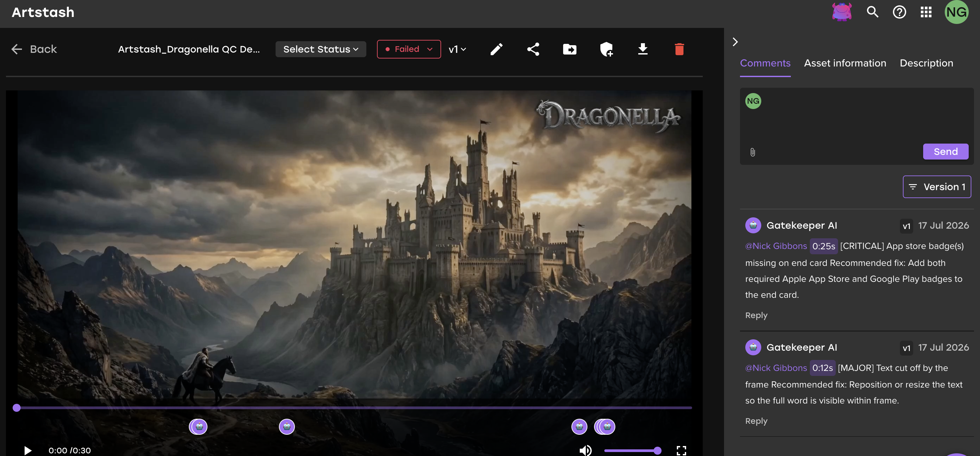Click the 0:00 /0:30 time display
This screenshot has height=456, width=980.
pos(69,451)
